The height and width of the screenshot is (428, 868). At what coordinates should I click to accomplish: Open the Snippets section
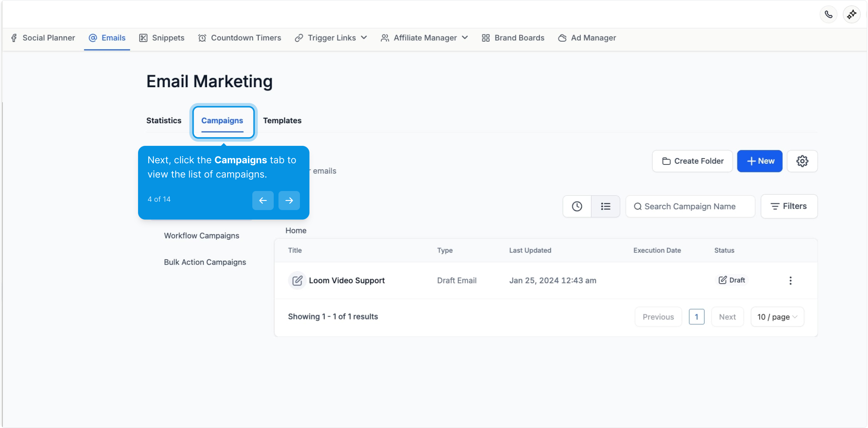coord(161,38)
